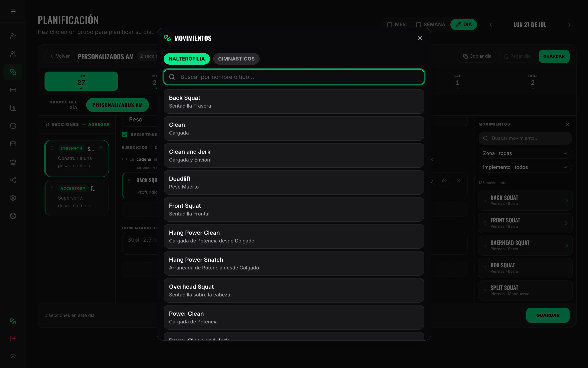Screen dimensions: 588x368
Task: Click the Copiar día button
Action: 477,56
